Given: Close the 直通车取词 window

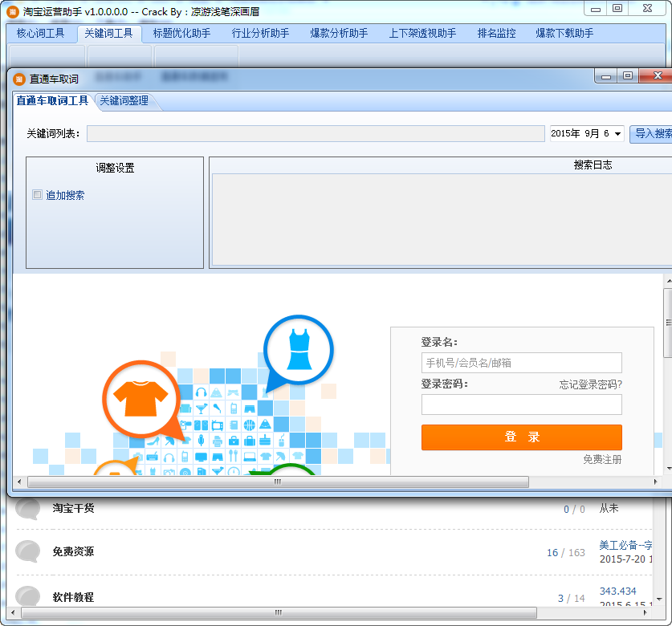Looking at the screenshot, I should pos(657,75).
